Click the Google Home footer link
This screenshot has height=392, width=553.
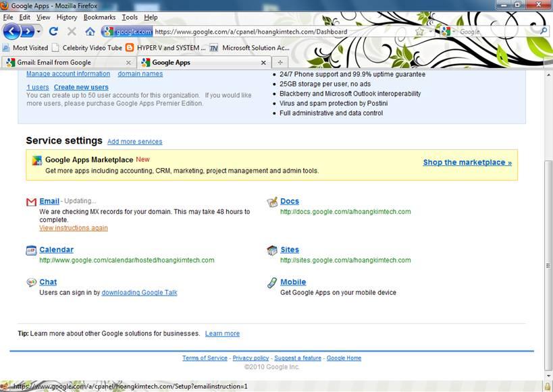click(344, 358)
